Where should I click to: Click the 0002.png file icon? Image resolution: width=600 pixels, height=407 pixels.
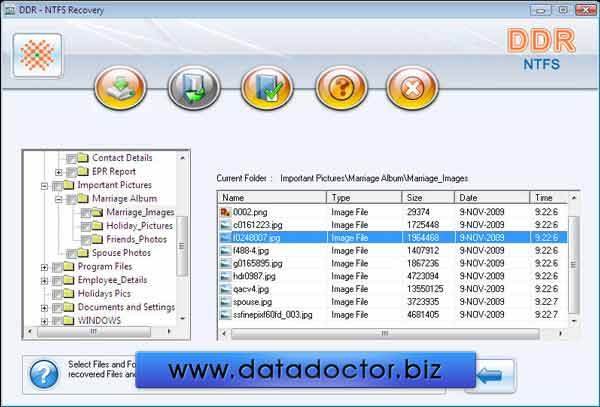(x=226, y=212)
